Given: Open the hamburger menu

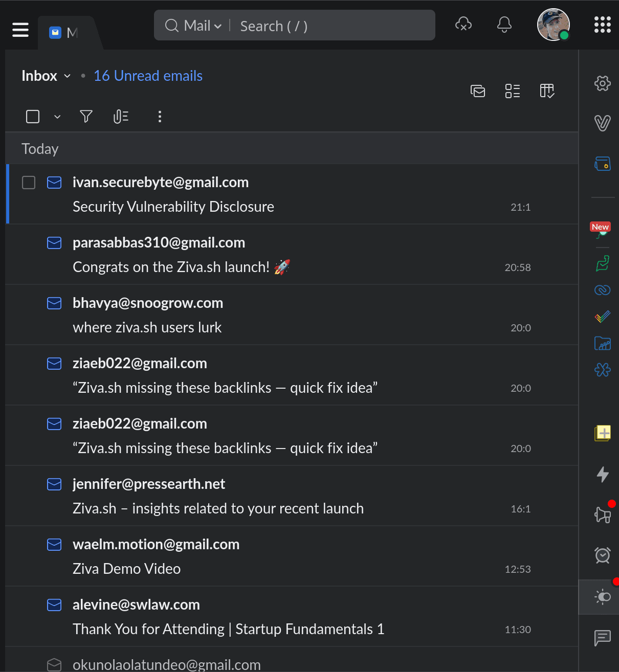Looking at the screenshot, I should (x=20, y=29).
